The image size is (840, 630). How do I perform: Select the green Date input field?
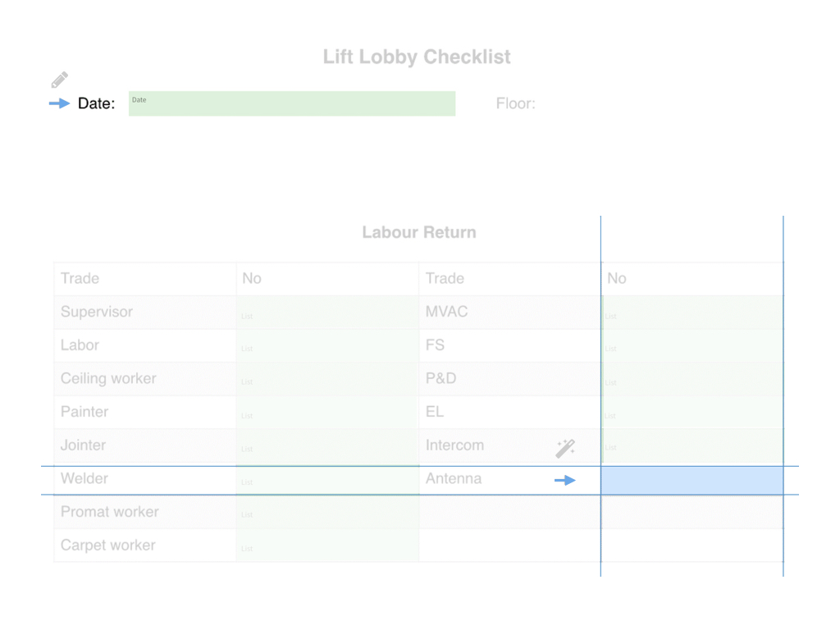click(292, 103)
